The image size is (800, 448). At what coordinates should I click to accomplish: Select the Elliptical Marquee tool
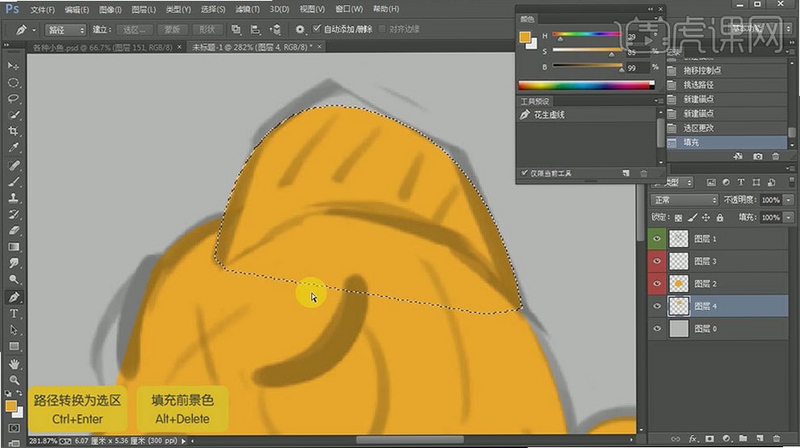13,83
